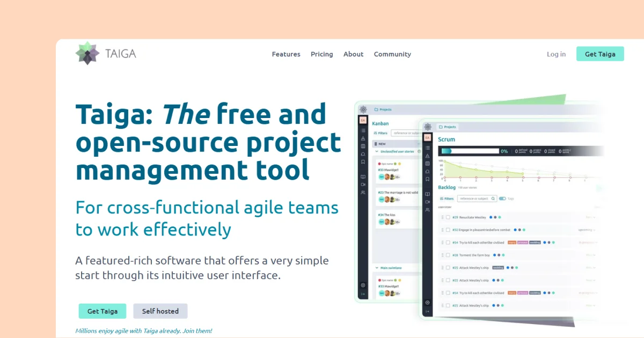
Task: Open bookmark icon in Scrum sidebar
Action: point(427,179)
